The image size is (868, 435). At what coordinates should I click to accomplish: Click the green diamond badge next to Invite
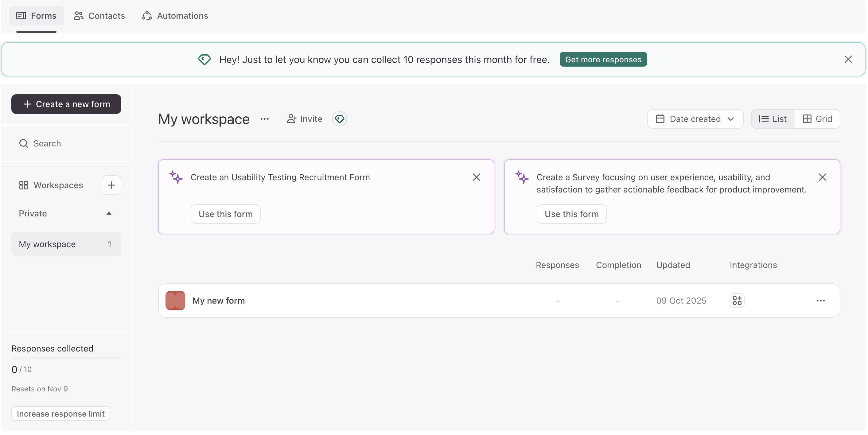click(339, 119)
